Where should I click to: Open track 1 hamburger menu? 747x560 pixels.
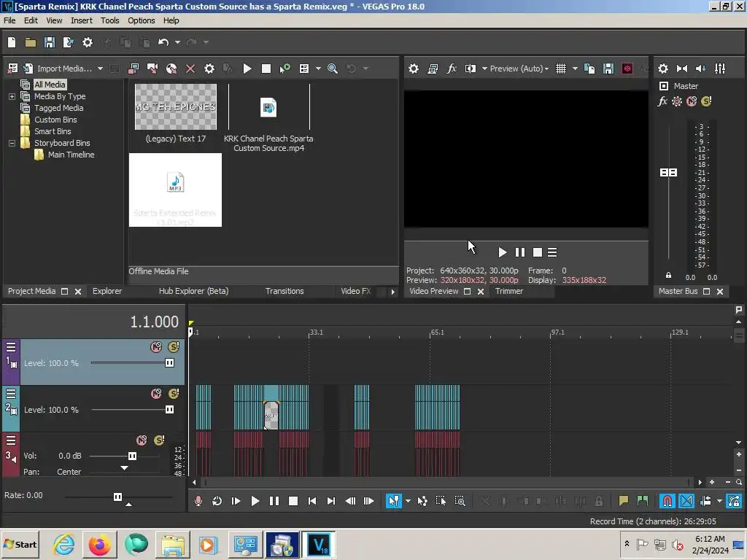click(11, 347)
